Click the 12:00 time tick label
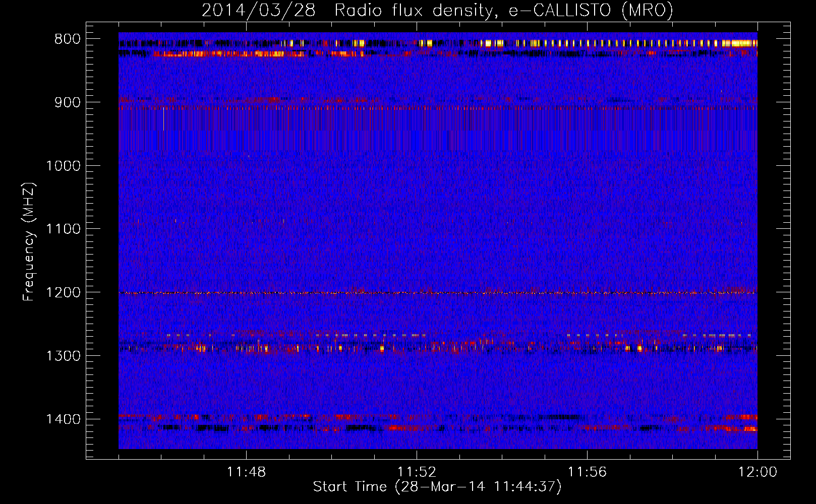The image size is (816, 504). click(757, 472)
